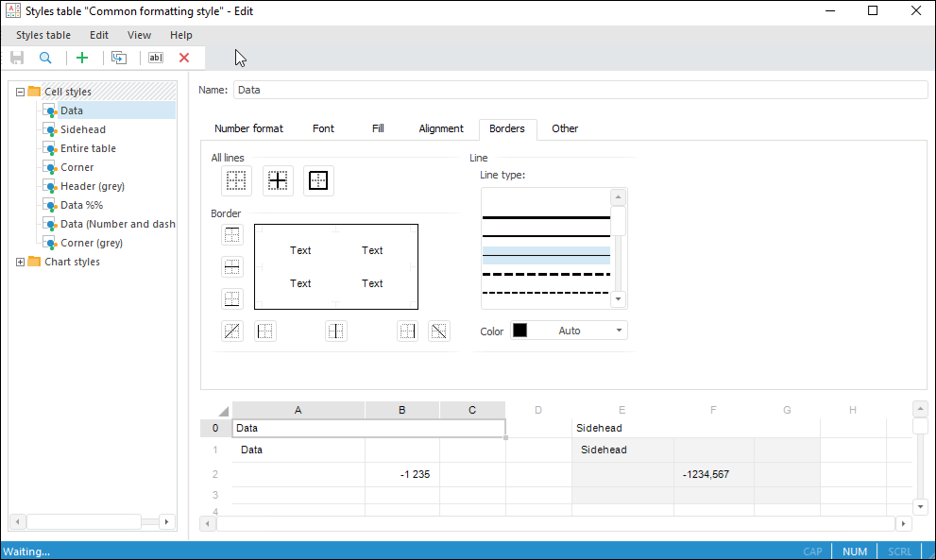Click the green plus Add style icon
Viewport: 936px width, 560px height.
[x=82, y=58]
